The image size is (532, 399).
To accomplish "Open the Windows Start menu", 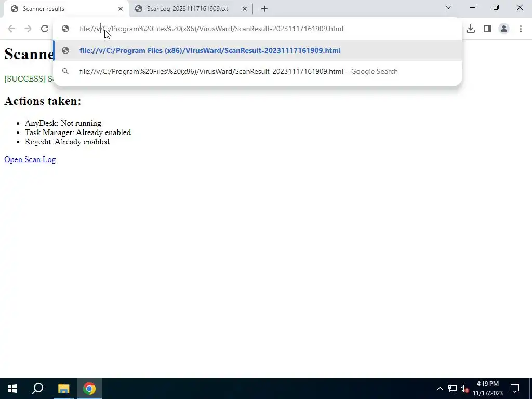I will click(12, 389).
